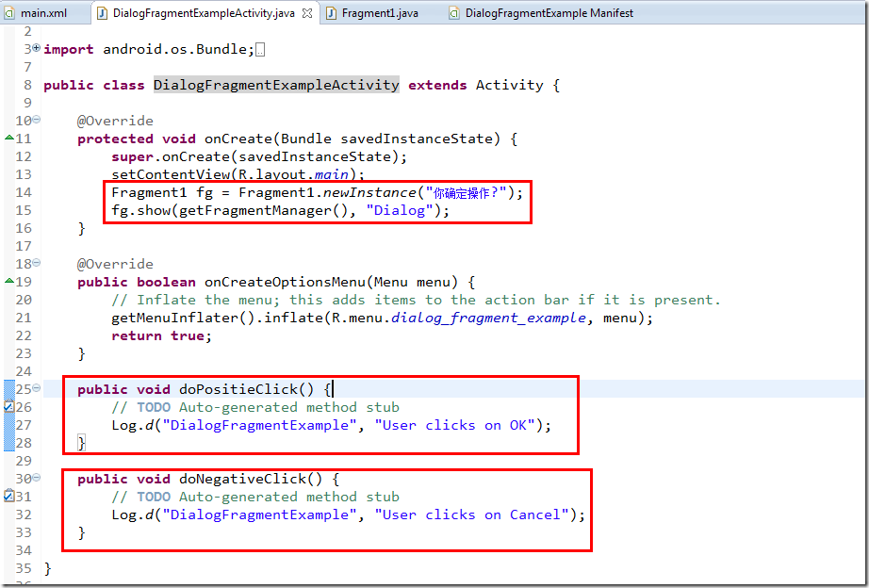869x588 pixels.
Task: Click the @Override annotation on line 18
Action: [x=115, y=264]
